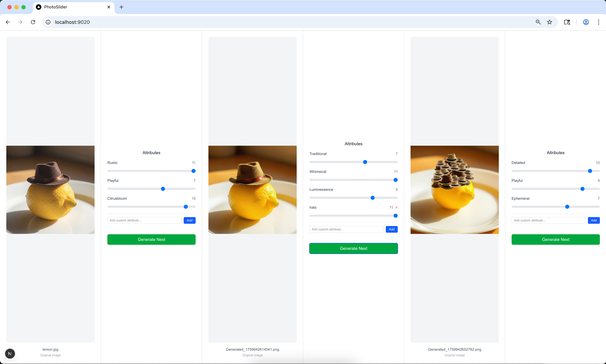Click the Next.js dev tools badge
Viewport: 606px width, 364px height.
pyautogui.click(x=10, y=353)
